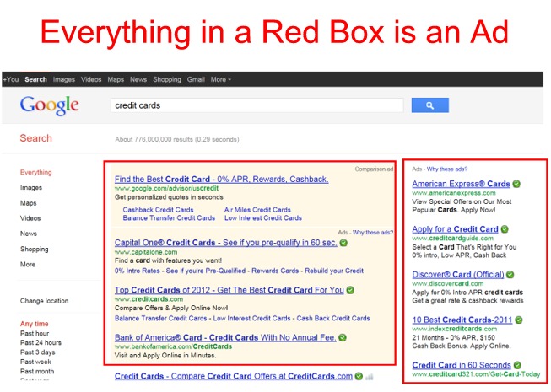Screen dimensions: 551x392
Task: Select Maps filter in left sidebar
Action: pos(28,203)
